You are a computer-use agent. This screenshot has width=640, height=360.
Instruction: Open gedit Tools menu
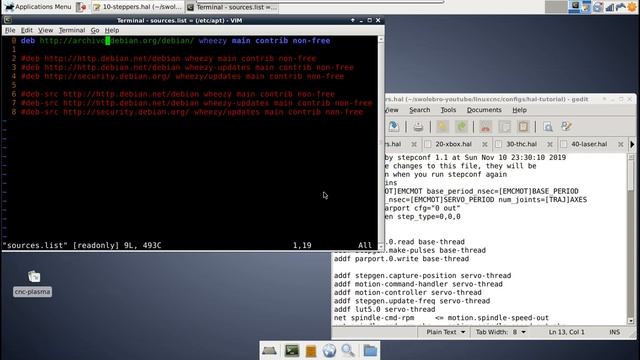pos(448,110)
